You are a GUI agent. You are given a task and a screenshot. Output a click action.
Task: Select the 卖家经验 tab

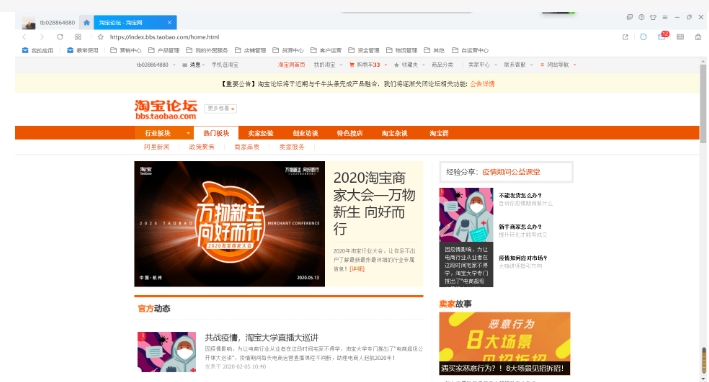coord(261,133)
